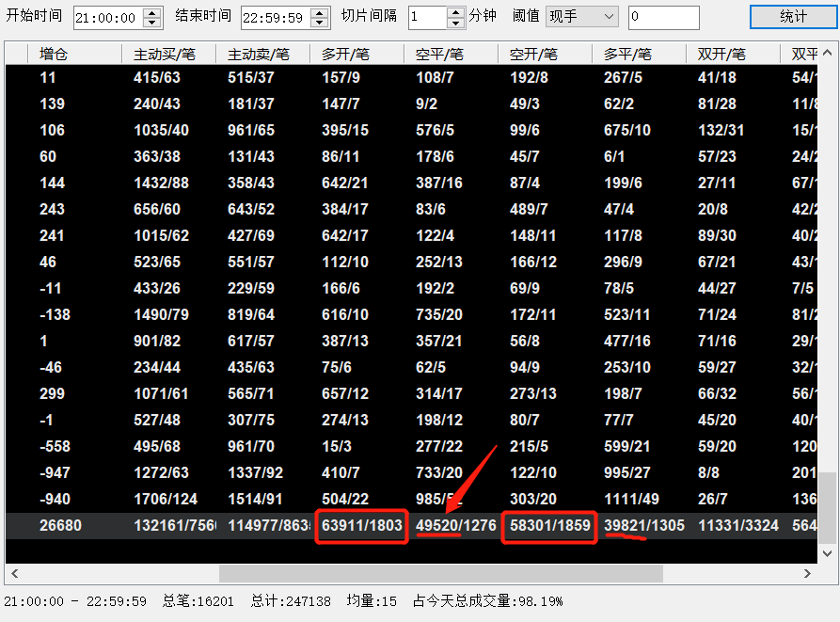840x622 pixels.
Task: Click the 增仓 value 299
Action: pyautogui.click(x=52, y=393)
